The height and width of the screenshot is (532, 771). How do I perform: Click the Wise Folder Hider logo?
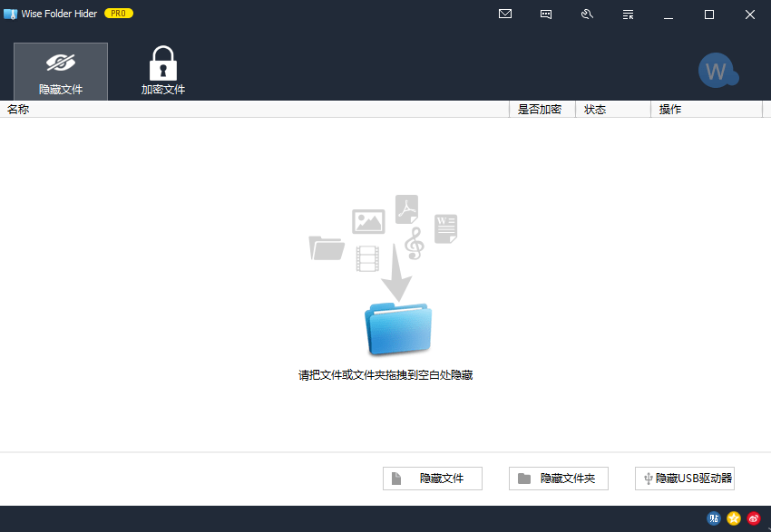(x=12, y=14)
